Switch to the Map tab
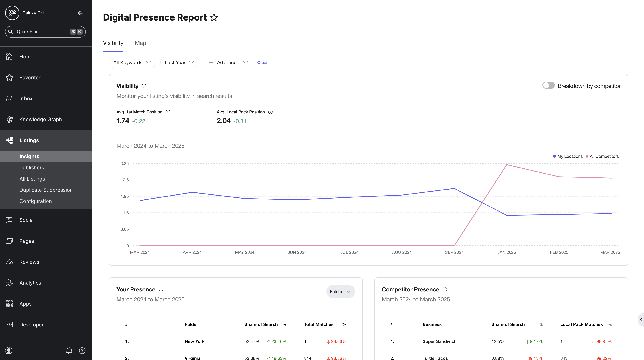 [x=140, y=43]
